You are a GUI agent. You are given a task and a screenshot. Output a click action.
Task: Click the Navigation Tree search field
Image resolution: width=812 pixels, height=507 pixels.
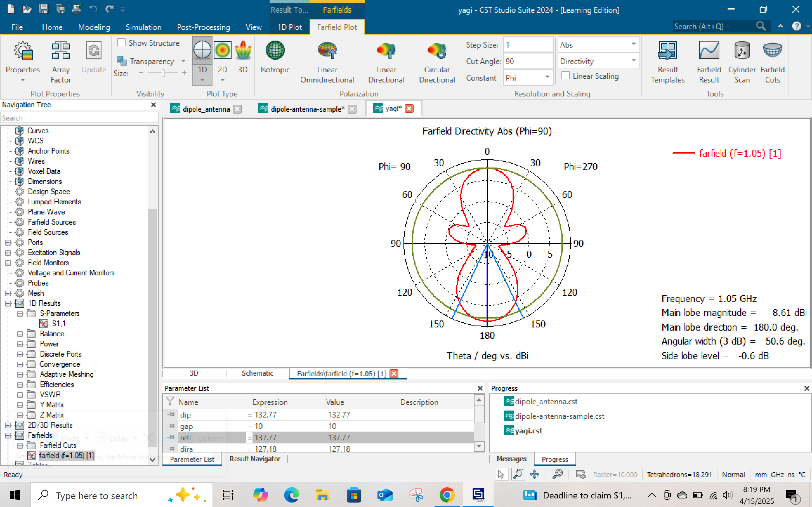pyautogui.click(x=79, y=118)
